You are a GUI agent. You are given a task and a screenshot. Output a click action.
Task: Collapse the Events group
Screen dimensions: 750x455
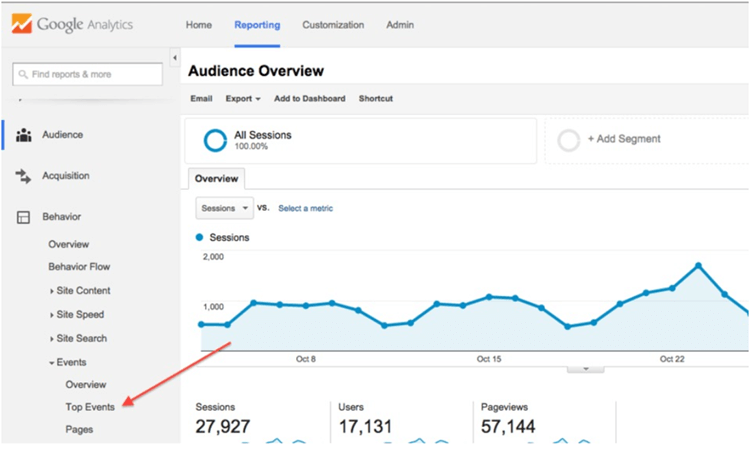pos(68,362)
